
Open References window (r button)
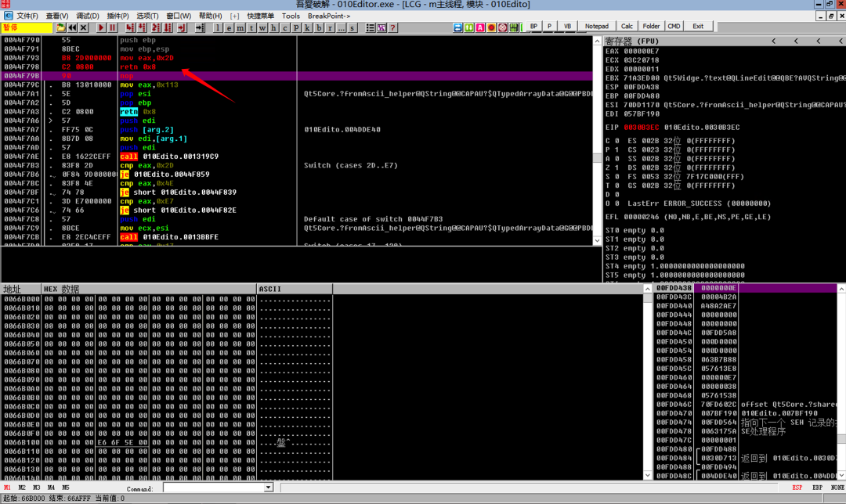tap(330, 28)
